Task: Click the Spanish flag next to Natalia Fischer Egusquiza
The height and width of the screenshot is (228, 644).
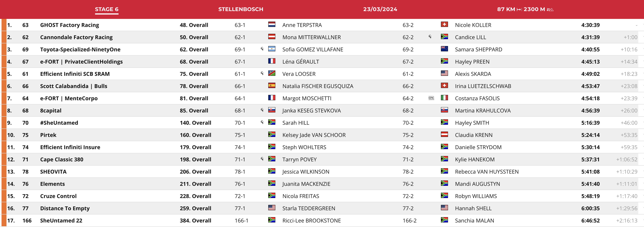Action: pos(272,86)
